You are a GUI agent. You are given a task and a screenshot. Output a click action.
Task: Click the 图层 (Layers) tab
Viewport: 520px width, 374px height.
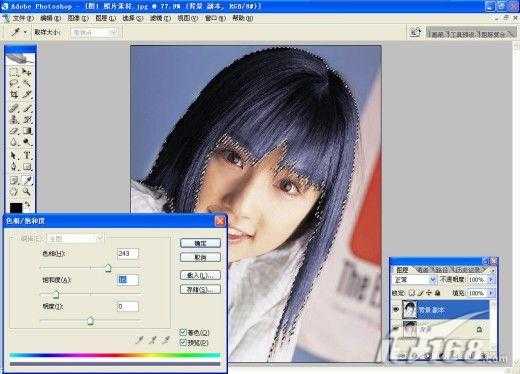tap(402, 270)
